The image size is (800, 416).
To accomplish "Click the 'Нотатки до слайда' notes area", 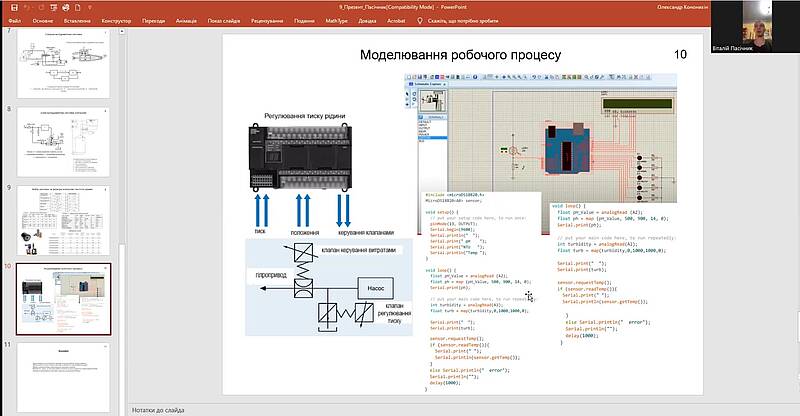I will point(158,410).
